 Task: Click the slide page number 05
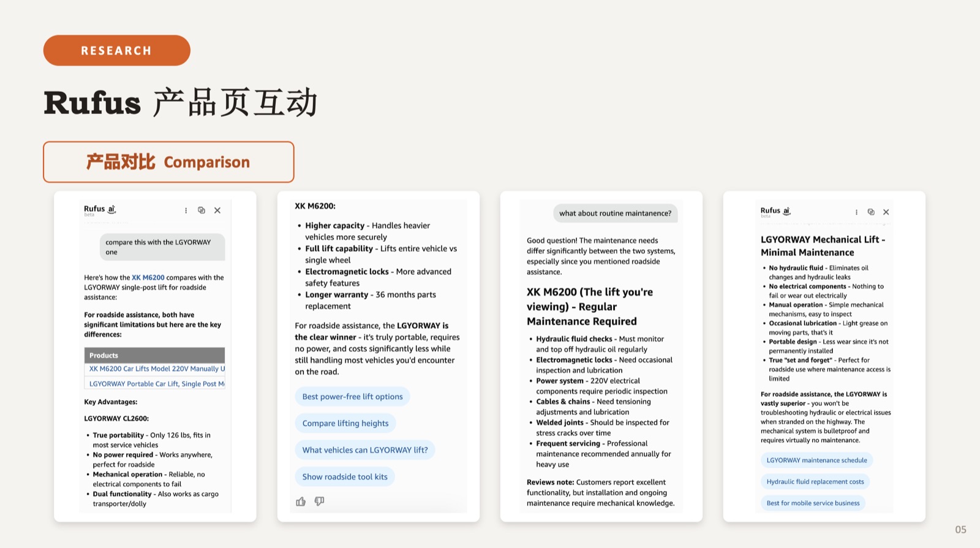coord(960,530)
